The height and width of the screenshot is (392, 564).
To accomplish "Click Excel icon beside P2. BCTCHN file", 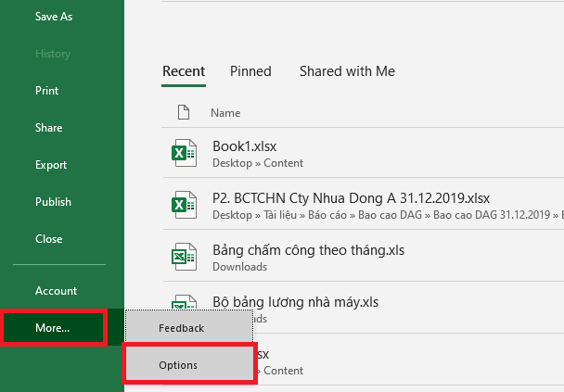I will (184, 205).
